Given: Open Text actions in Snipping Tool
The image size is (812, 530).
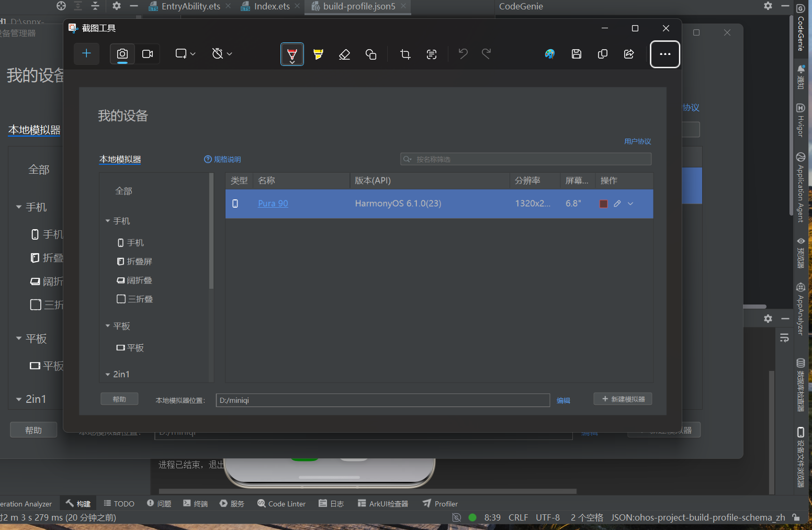Looking at the screenshot, I should [x=432, y=54].
